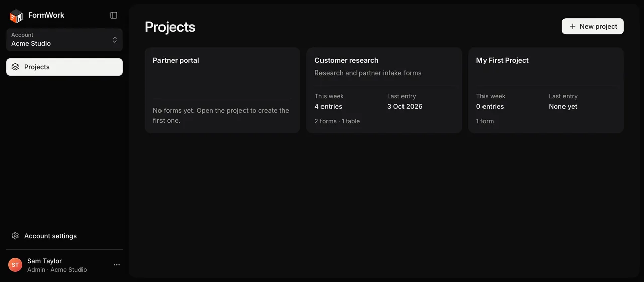
Task: Click the Projects page heading
Action: point(170,27)
